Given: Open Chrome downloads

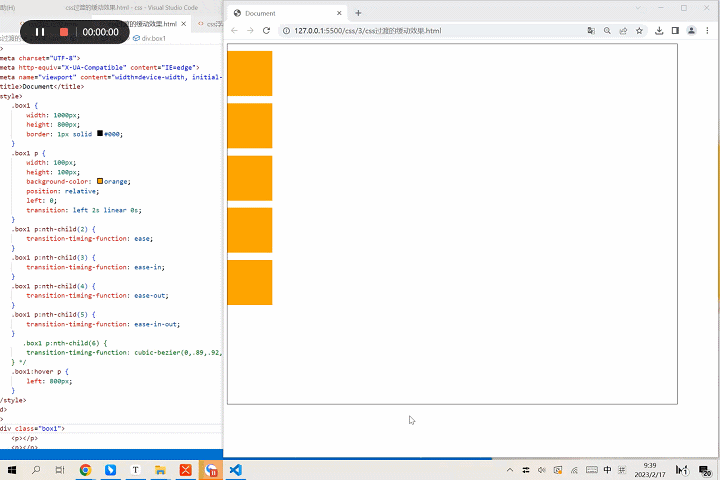Looking at the screenshot, I should [x=659, y=31].
